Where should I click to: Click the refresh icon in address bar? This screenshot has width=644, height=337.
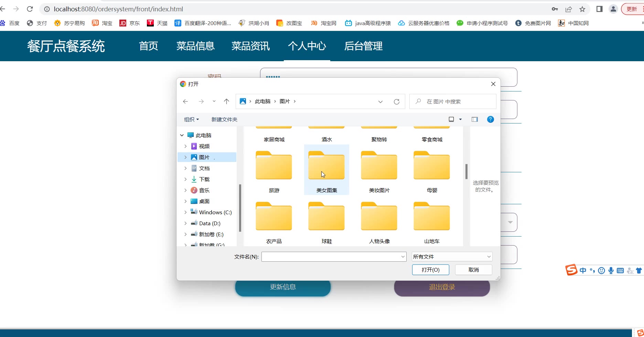pyautogui.click(x=396, y=102)
